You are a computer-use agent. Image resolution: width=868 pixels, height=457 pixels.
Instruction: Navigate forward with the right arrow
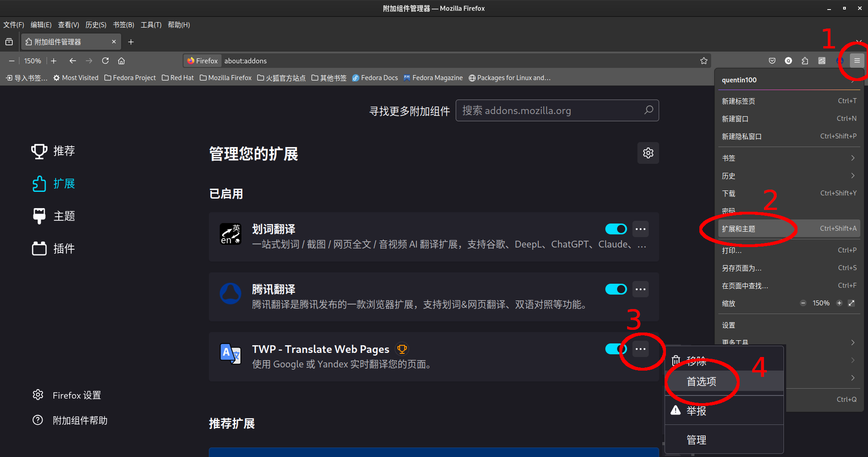(x=89, y=61)
